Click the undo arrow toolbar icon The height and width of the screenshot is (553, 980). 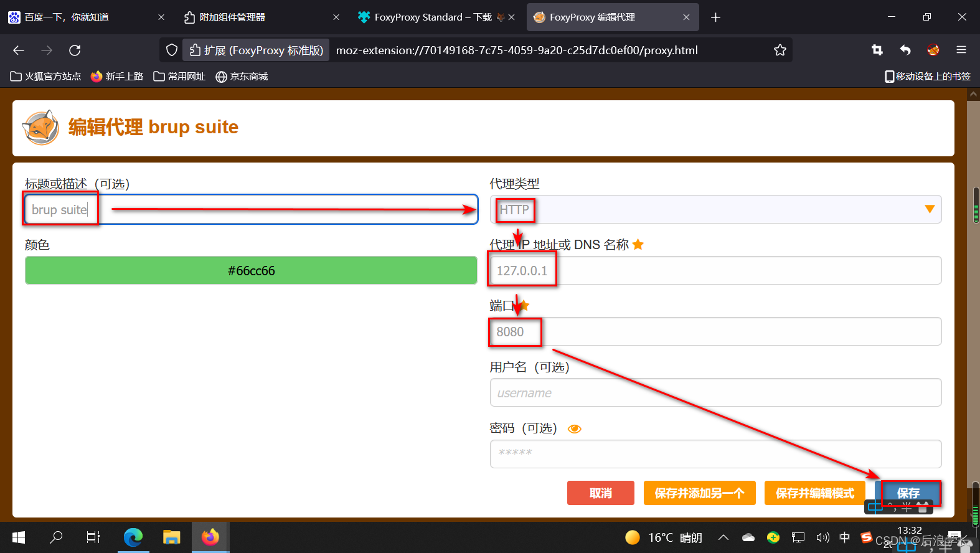(905, 50)
